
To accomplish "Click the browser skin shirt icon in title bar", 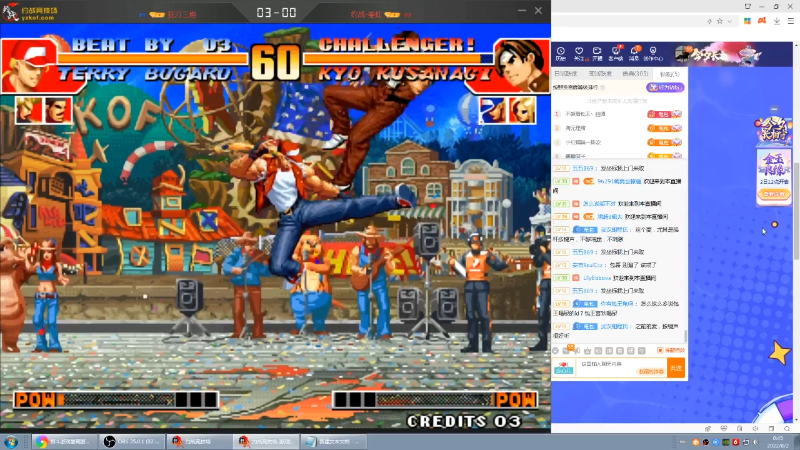I will 747,6.
